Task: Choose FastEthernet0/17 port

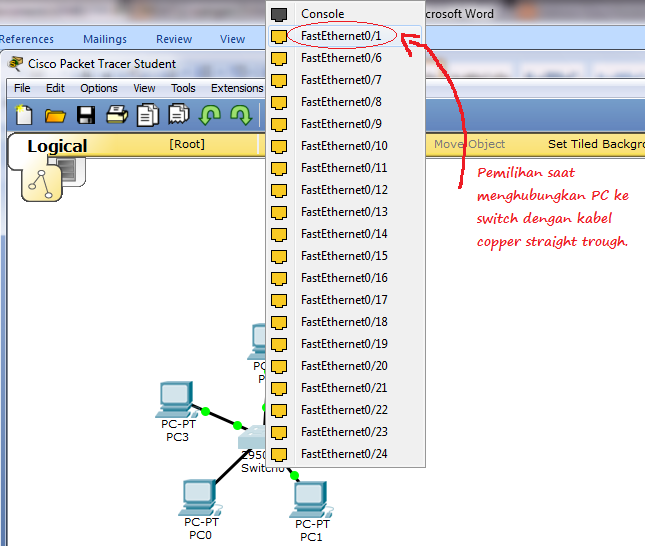Action: click(346, 300)
